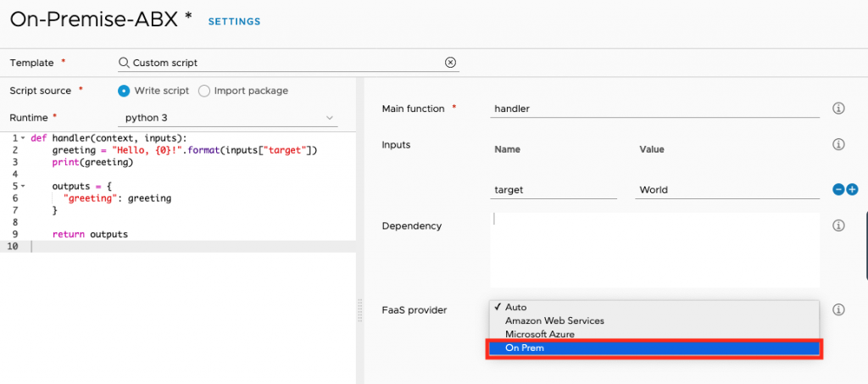Clear the Custom script template field
This screenshot has width=868, height=384.
[450, 63]
